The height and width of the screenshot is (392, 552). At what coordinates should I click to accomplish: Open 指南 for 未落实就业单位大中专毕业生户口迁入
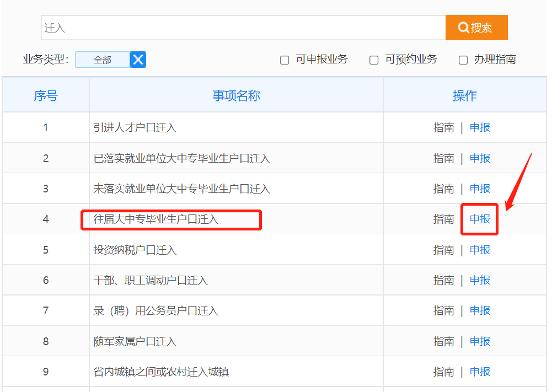443,189
